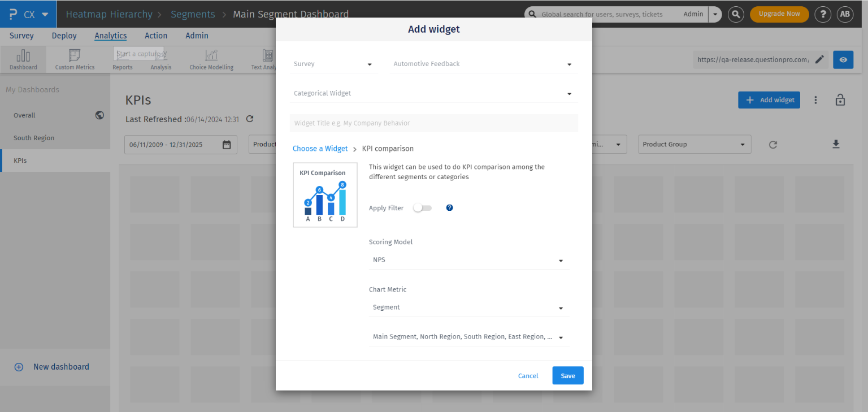Open the Dashboard section icon

point(23,59)
